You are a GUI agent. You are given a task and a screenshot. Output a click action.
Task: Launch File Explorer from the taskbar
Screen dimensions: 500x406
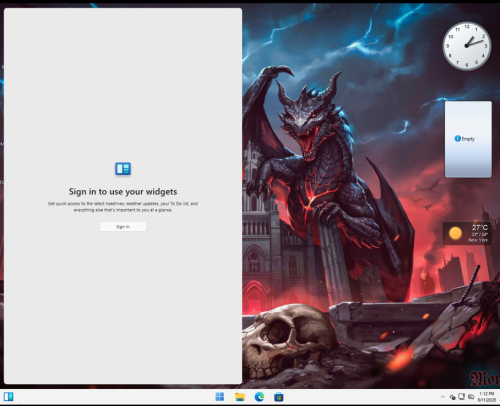(x=240, y=397)
